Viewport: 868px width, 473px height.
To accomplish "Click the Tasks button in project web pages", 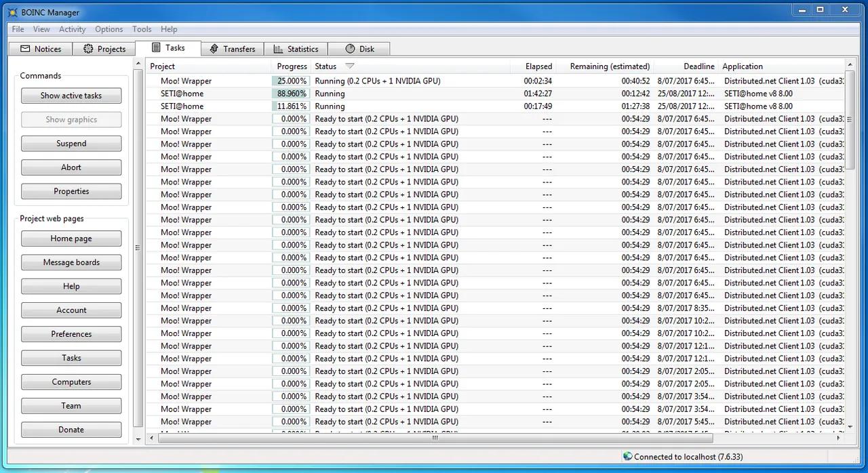I will pyautogui.click(x=71, y=358).
